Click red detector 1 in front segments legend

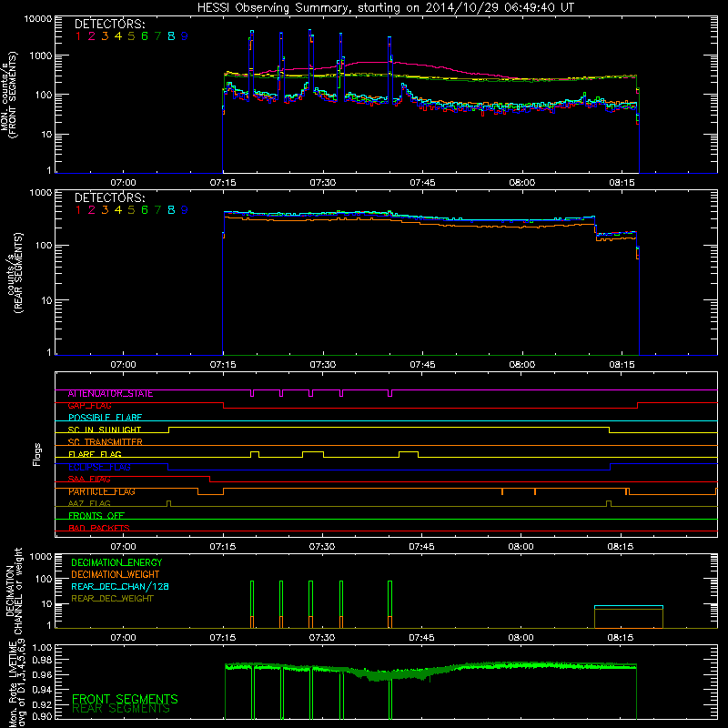(78, 36)
